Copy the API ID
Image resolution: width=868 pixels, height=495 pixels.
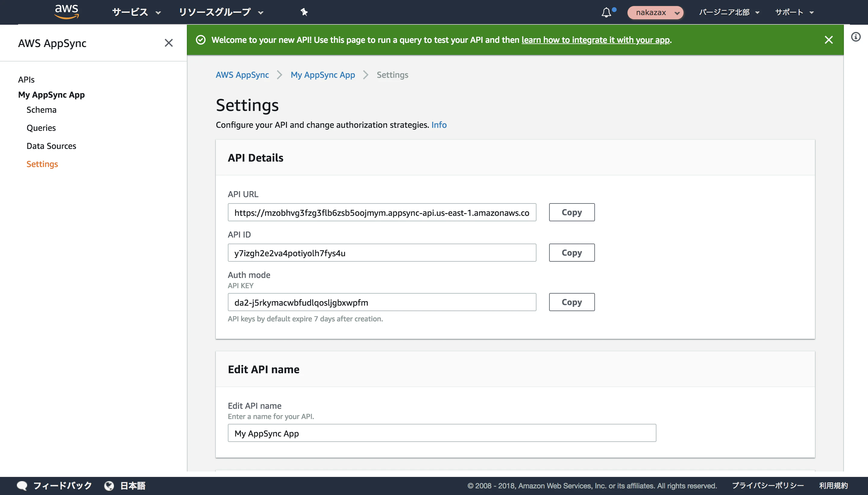pos(572,253)
